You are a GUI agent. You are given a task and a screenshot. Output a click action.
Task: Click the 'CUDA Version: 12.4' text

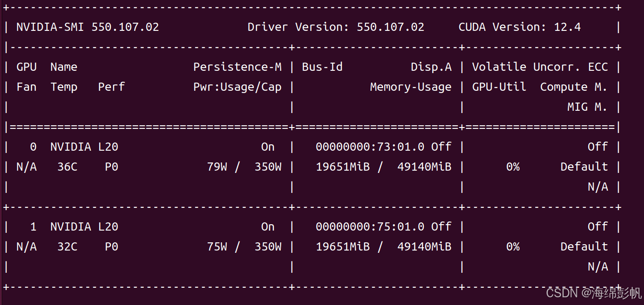[520, 27]
